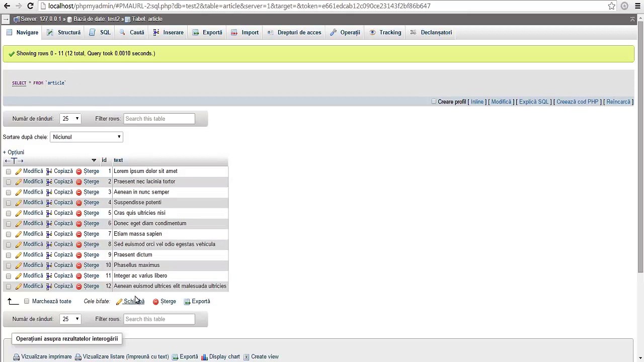Enable the Marchează toate checkbox
The image size is (644, 362).
pos(27,301)
